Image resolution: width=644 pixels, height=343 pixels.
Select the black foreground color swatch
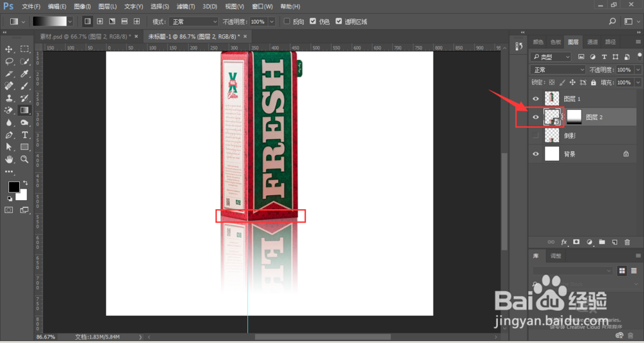[x=14, y=187]
